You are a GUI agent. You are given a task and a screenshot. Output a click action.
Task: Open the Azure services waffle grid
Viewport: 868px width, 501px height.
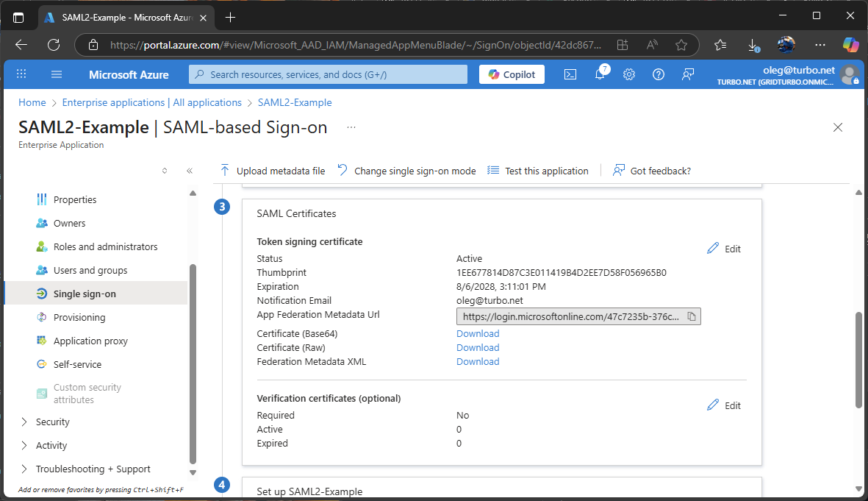point(21,74)
